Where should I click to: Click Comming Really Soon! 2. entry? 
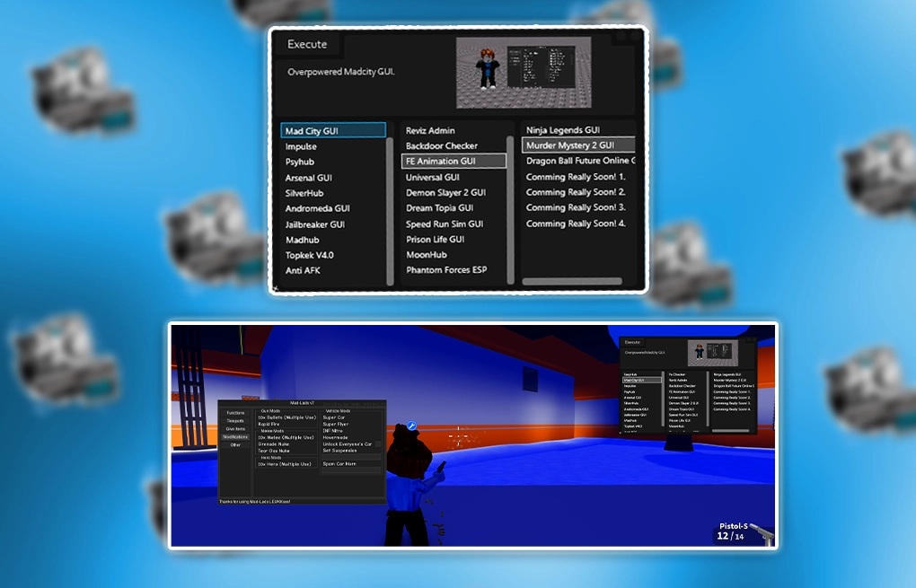576,191
